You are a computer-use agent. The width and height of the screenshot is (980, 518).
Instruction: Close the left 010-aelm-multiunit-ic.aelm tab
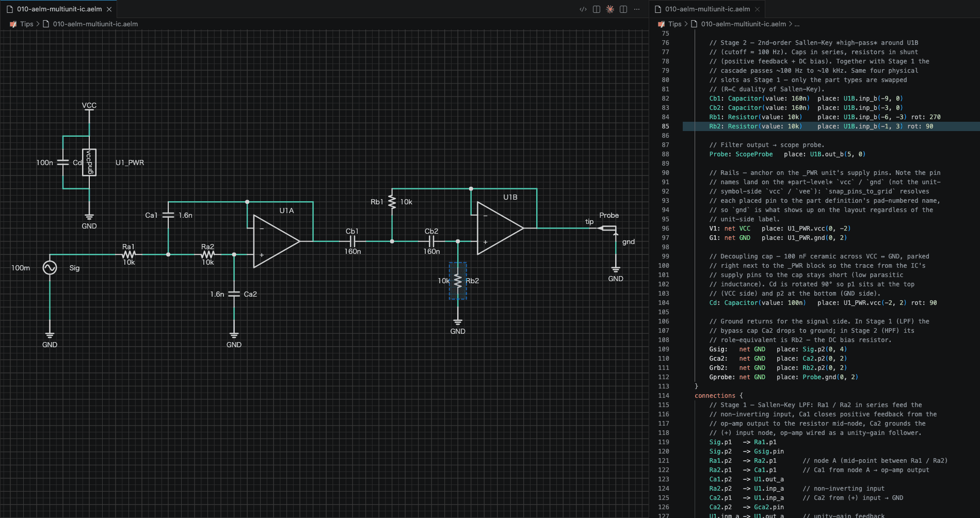pos(109,9)
